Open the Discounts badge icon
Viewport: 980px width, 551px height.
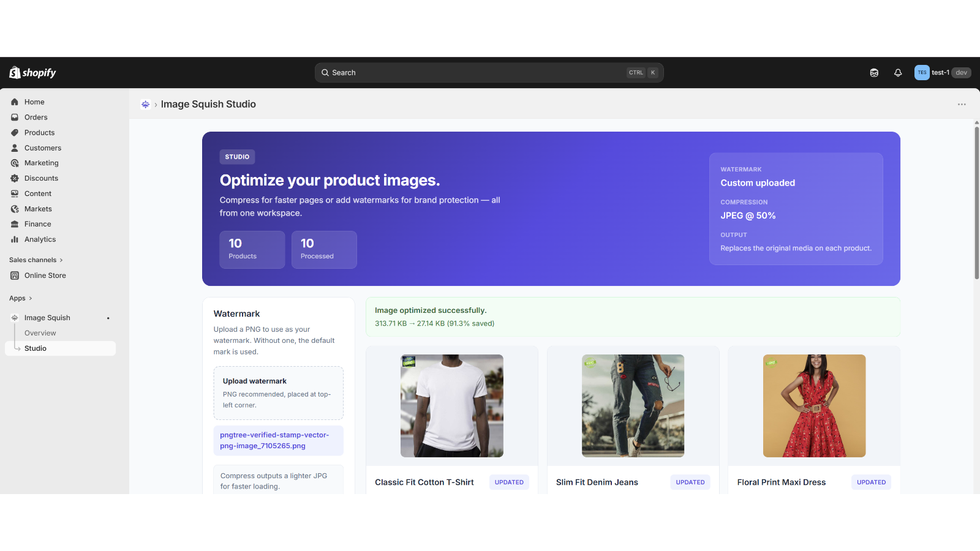click(15, 179)
